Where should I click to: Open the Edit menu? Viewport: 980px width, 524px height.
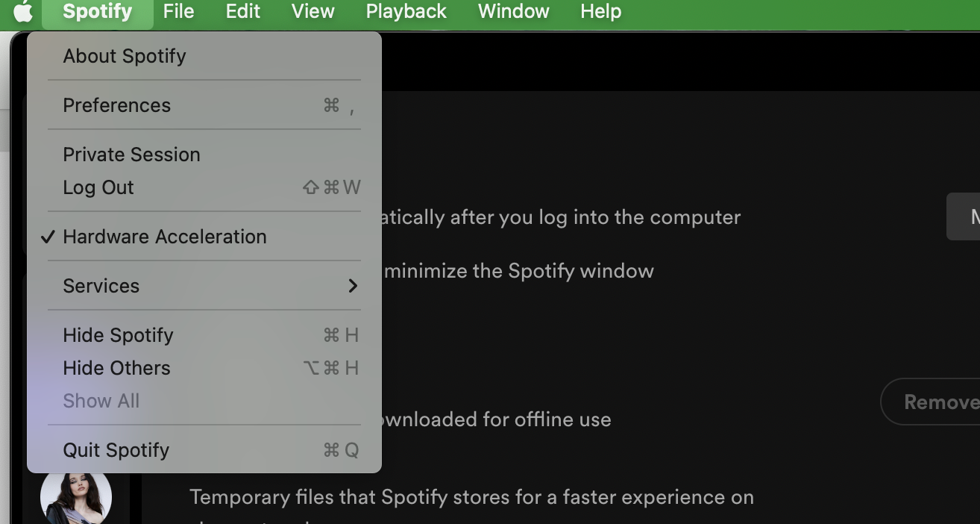pos(243,12)
